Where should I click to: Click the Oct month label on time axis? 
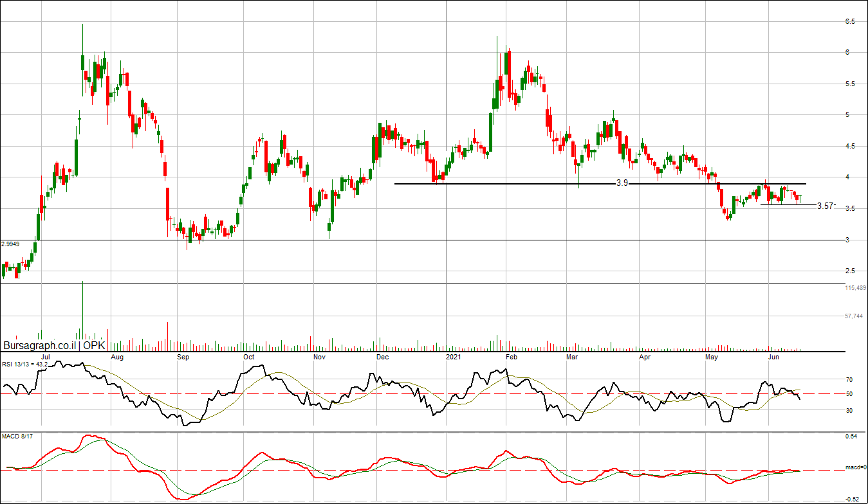point(248,356)
